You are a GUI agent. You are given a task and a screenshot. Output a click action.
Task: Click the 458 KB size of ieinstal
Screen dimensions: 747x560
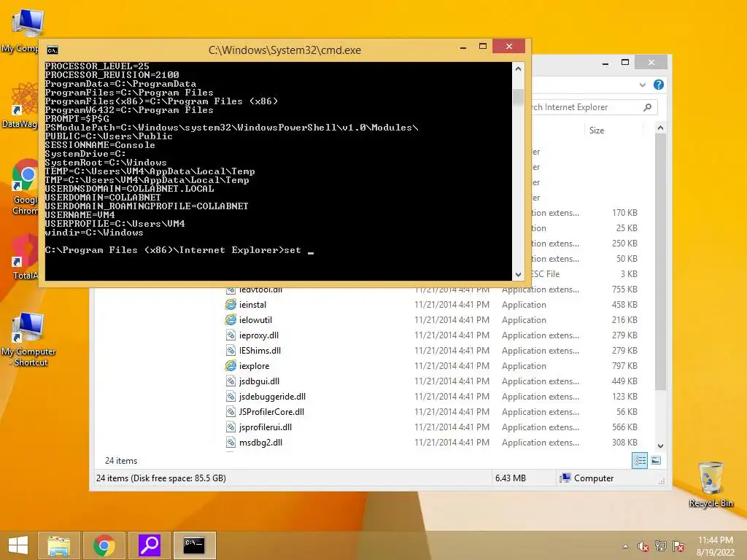(624, 304)
